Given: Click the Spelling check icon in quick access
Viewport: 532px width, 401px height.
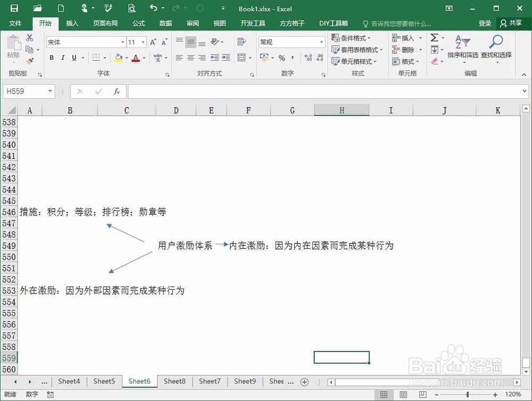Looking at the screenshot, I should (108, 9).
